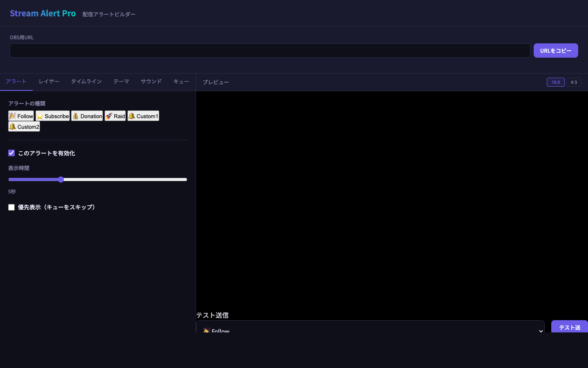
Task: Enable 優先表示（キューをスキップ）checkbox
Action: 11,207
